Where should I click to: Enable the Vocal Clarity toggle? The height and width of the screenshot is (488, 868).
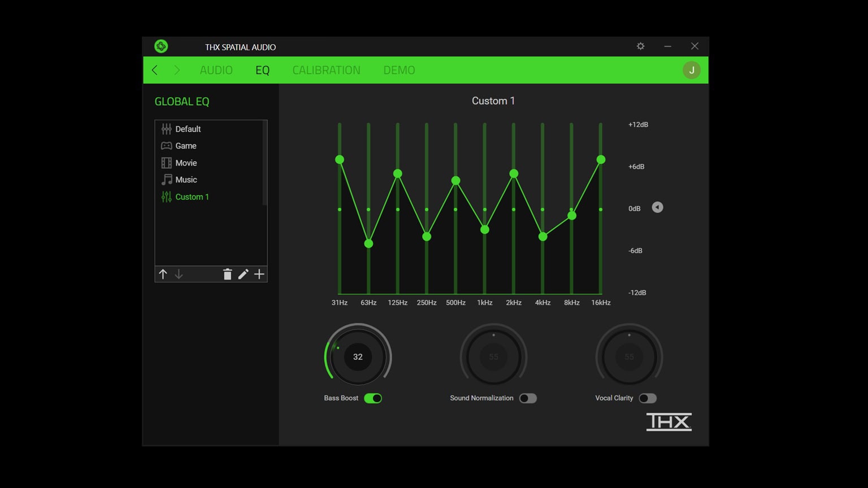coord(648,398)
